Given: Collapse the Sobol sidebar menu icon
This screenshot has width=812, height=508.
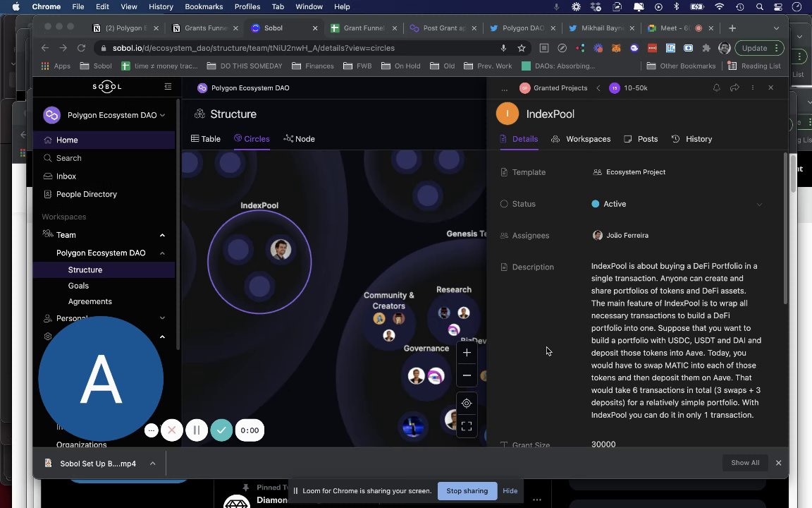Looking at the screenshot, I should pyautogui.click(x=168, y=87).
